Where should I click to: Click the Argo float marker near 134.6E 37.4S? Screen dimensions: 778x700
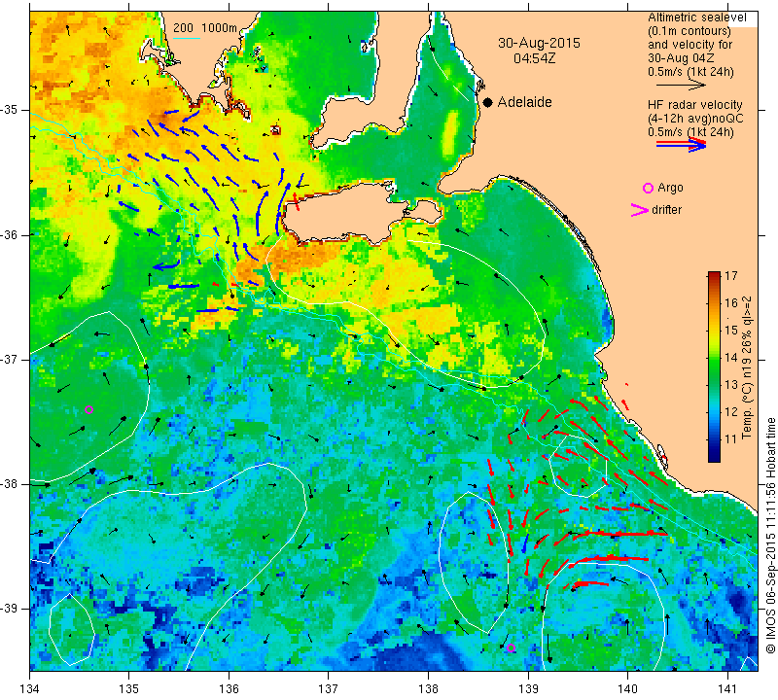click(x=88, y=409)
